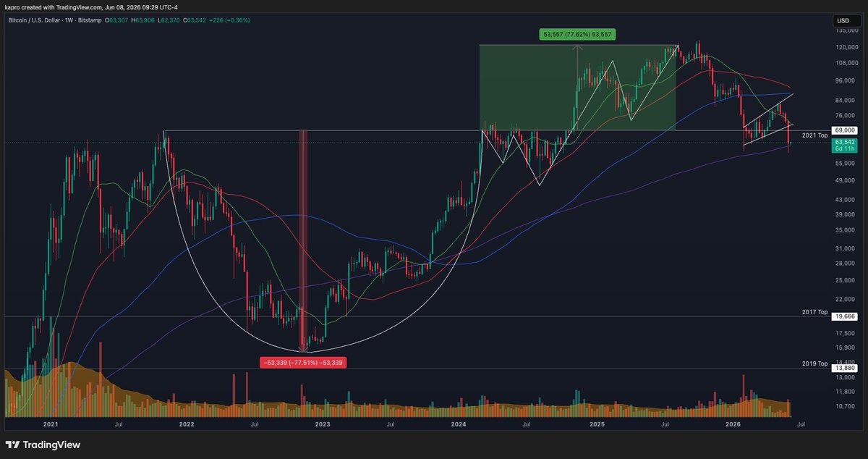
Task: Select the green 53,557 (77.62%) measurement label
Action: click(578, 34)
